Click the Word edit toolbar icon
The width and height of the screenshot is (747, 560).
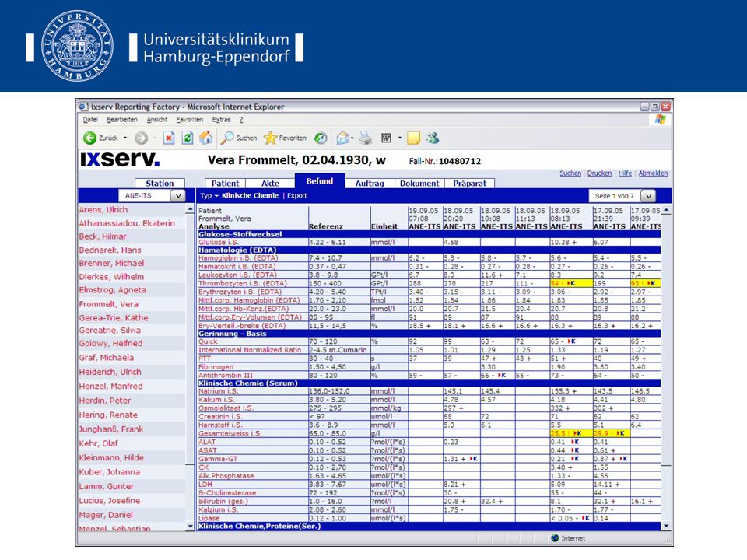[387, 138]
